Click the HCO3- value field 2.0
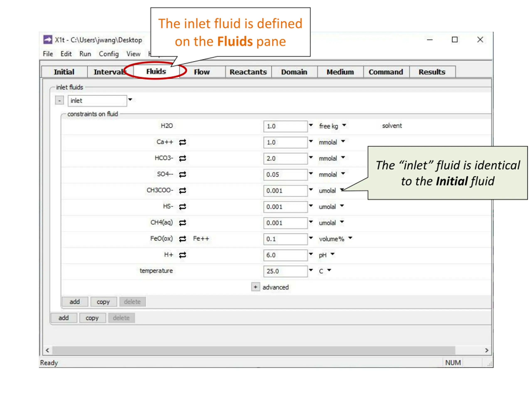Image resolution: width=532 pixels, height=399 pixels. tap(286, 159)
